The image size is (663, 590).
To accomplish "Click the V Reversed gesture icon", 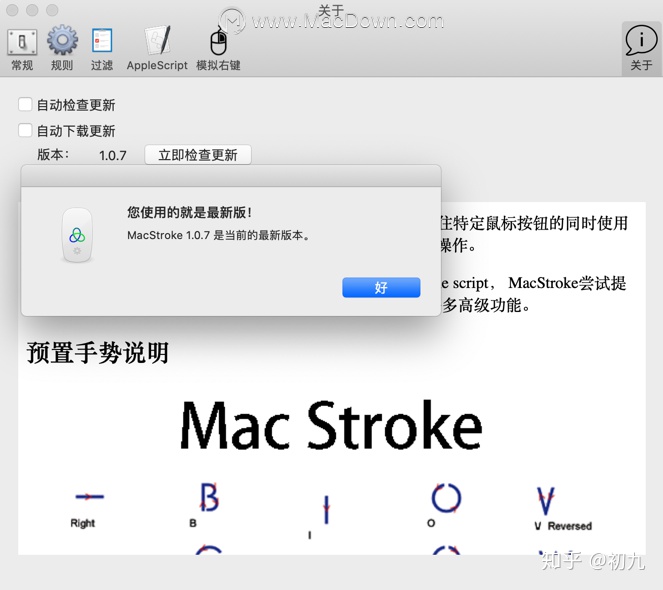I will tap(545, 501).
